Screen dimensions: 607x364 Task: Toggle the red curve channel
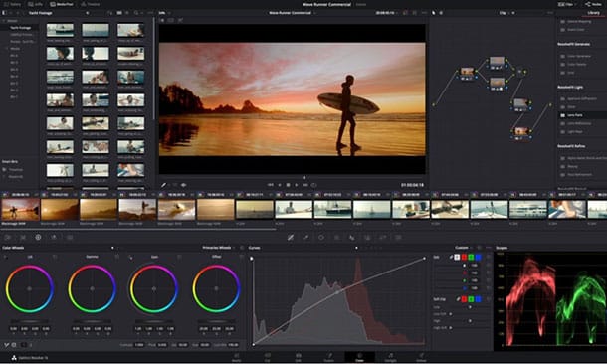(x=464, y=257)
